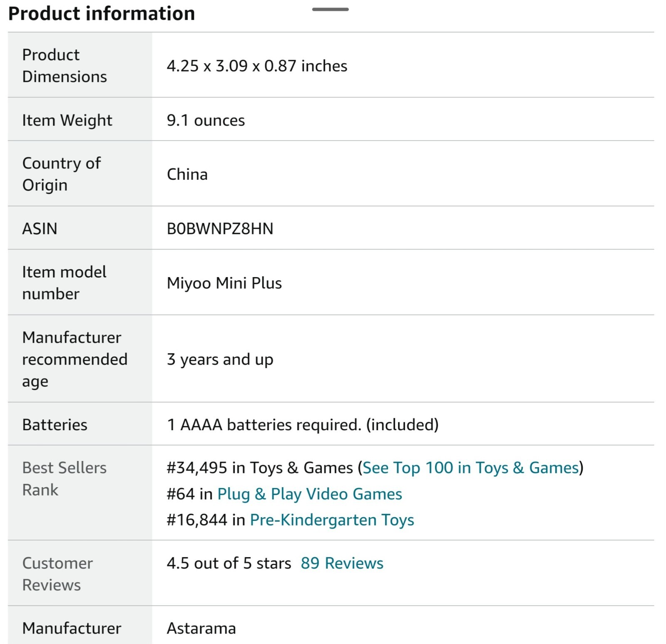Open the 89 Reviews link
Image resolution: width=666 pixels, height=644 pixels.
(342, 563)
